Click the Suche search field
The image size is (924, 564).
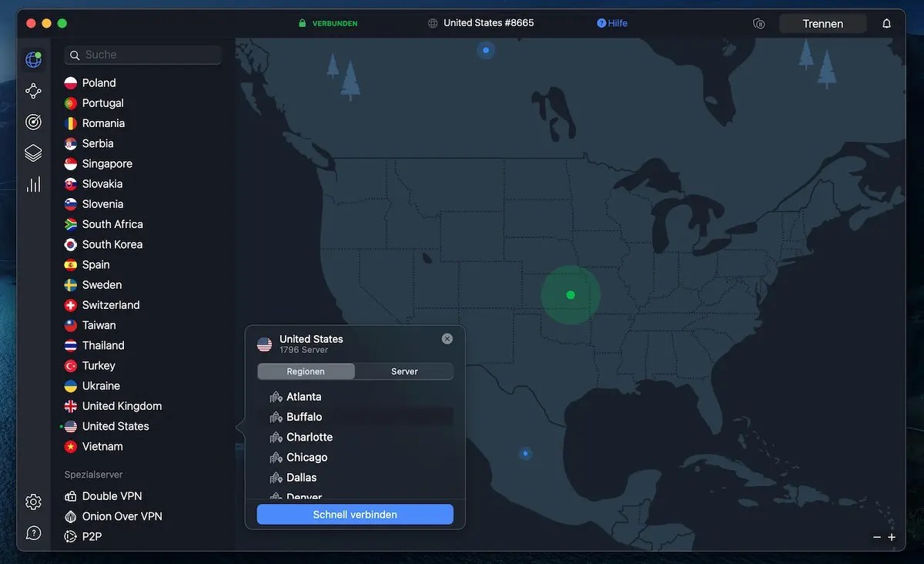coord(143,55)
